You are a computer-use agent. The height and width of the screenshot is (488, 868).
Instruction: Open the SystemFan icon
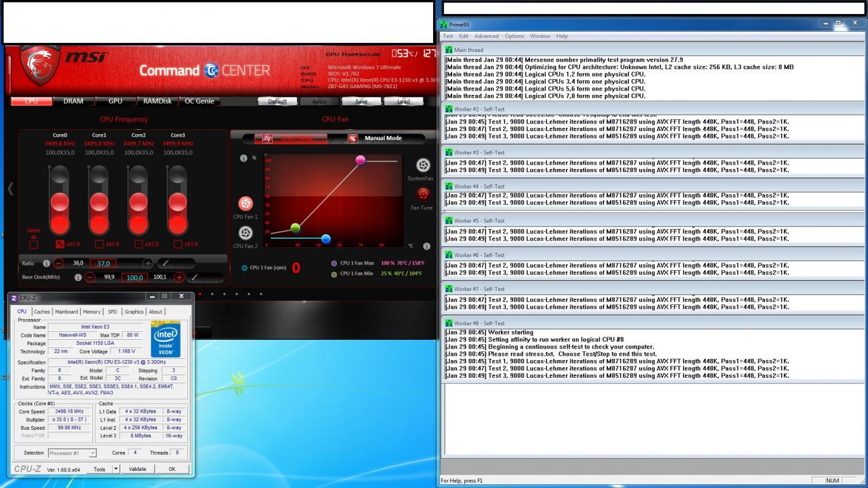point(423,165)
